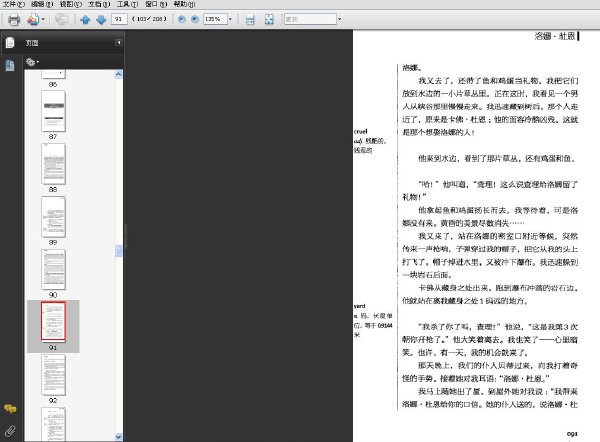
Task: Enable scrolling page display mode icon
Action: click(x=250, y=19)
